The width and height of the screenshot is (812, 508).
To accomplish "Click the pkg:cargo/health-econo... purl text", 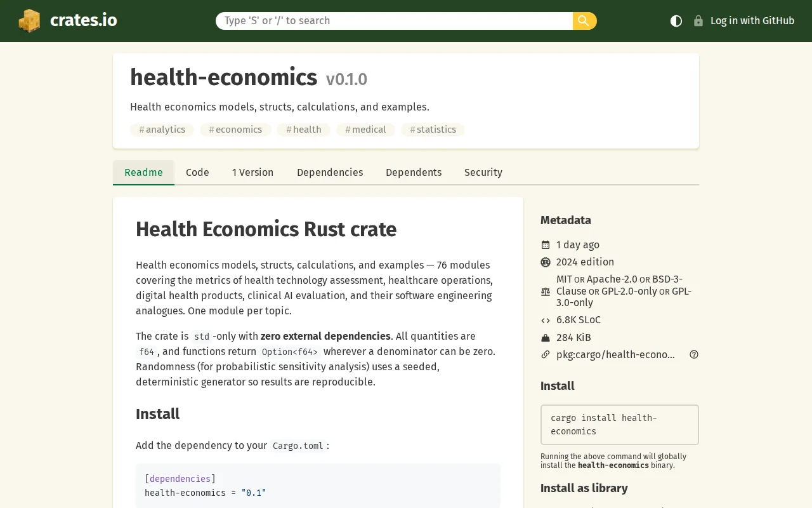I will coord(615,355).
